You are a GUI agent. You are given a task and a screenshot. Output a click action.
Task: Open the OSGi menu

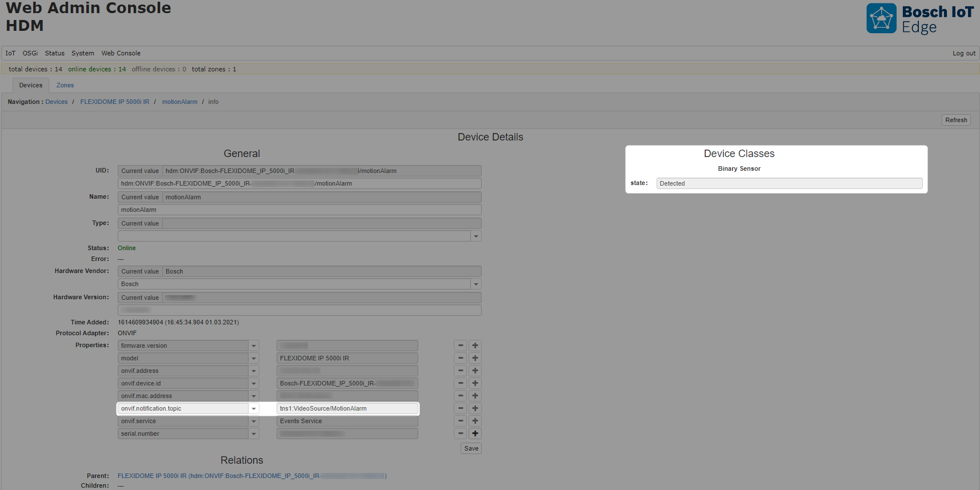point(30,53)
